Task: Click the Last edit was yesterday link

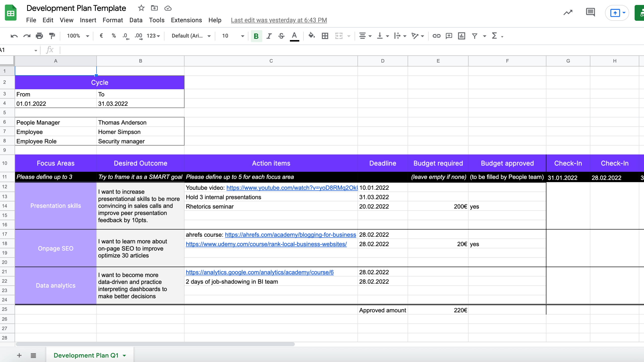Action: click(279, 20)
